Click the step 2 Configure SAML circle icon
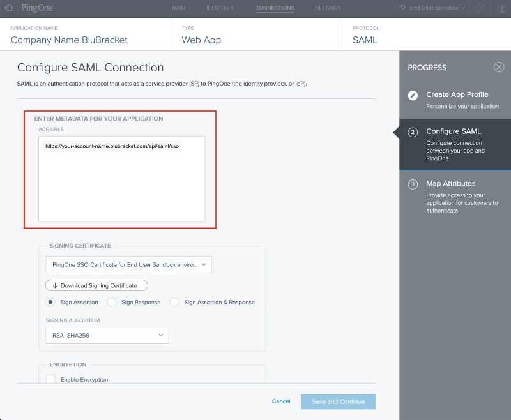Viewport: 511px width, 420px height. pyautogui.click(x=413, y=132)
